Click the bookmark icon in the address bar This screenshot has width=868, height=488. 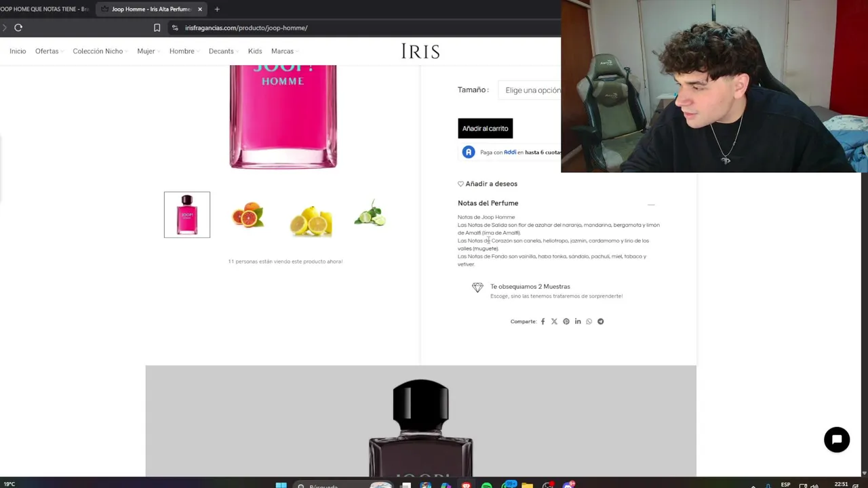point(157,28)
